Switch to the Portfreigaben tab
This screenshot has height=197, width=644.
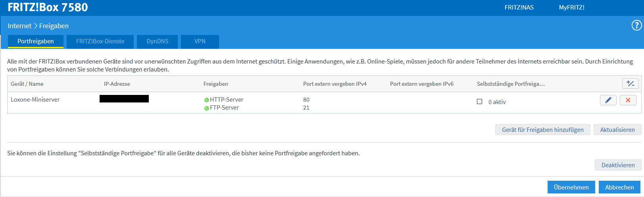36,41
